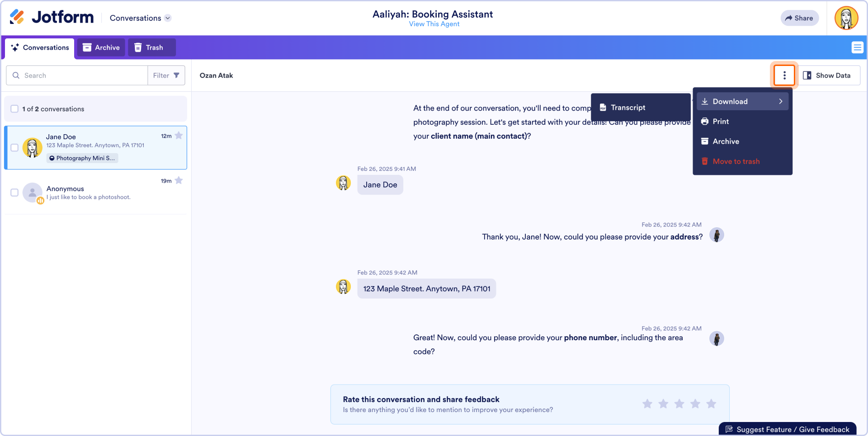Rate conversation with the first star

[x=647, y=404]
